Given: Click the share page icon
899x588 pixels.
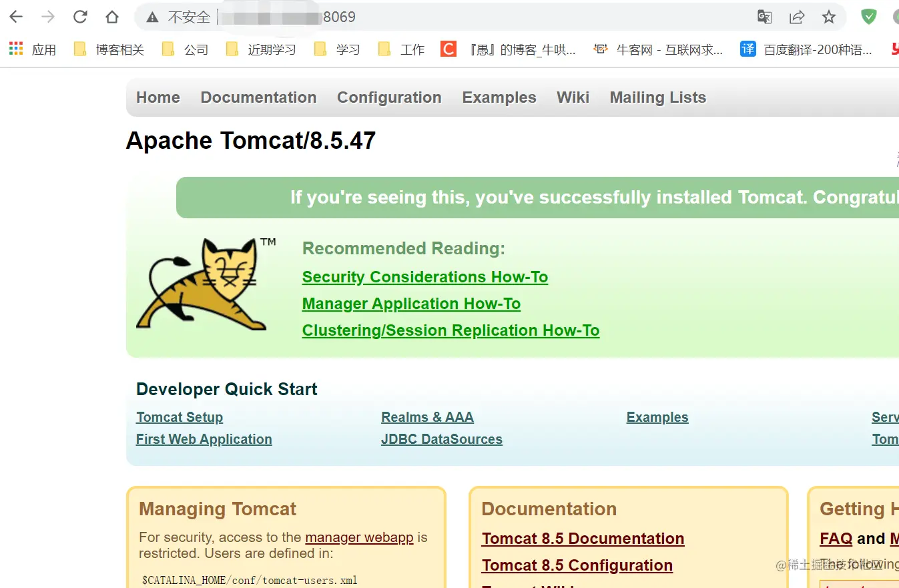Looking at the screenshot, I should tap(797, 17).
